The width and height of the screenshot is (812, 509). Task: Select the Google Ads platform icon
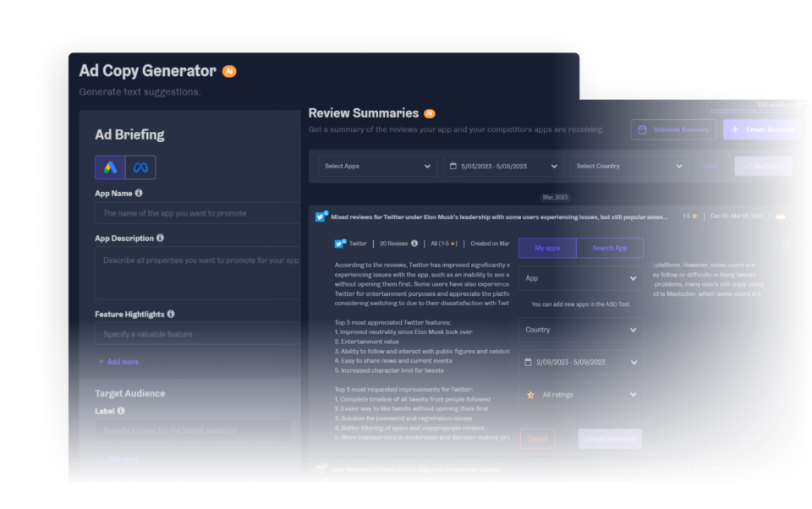[110, 167]
